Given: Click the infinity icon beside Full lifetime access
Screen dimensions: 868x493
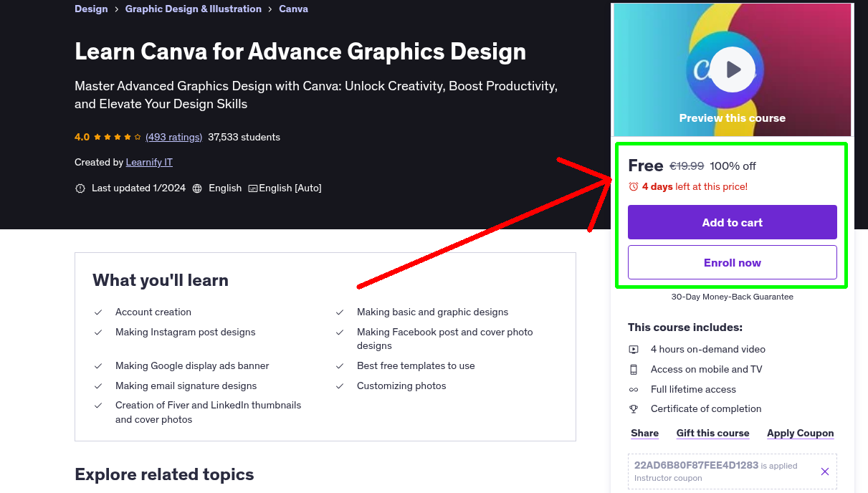Looking at the screenshot, I should pyautogui.click(x=634, y=390).
